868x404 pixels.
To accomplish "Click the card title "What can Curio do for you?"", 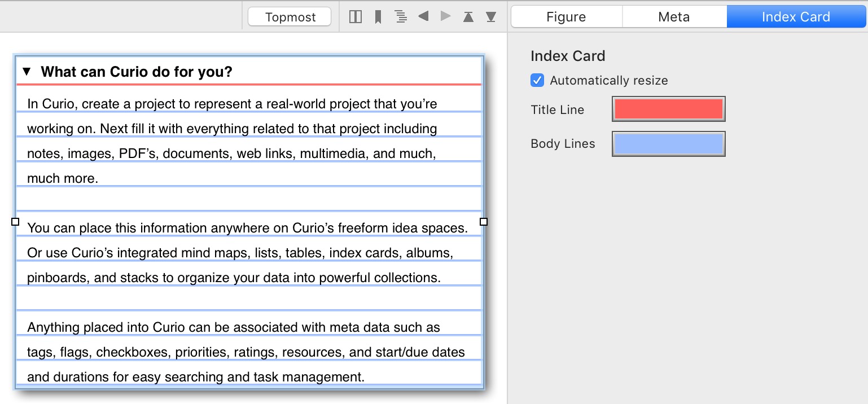I will point(137,72).
